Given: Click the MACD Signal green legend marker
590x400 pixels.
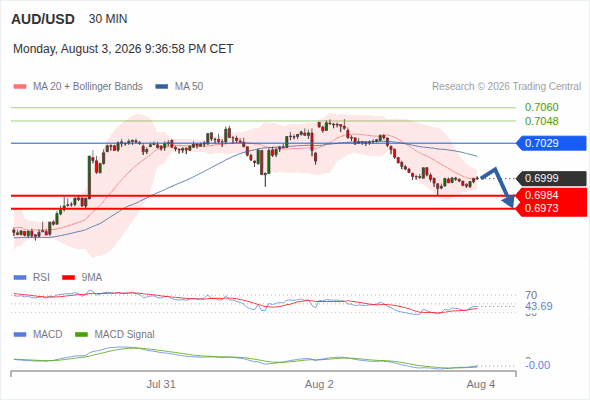Looking at the screenshot, I should [81, 335].
